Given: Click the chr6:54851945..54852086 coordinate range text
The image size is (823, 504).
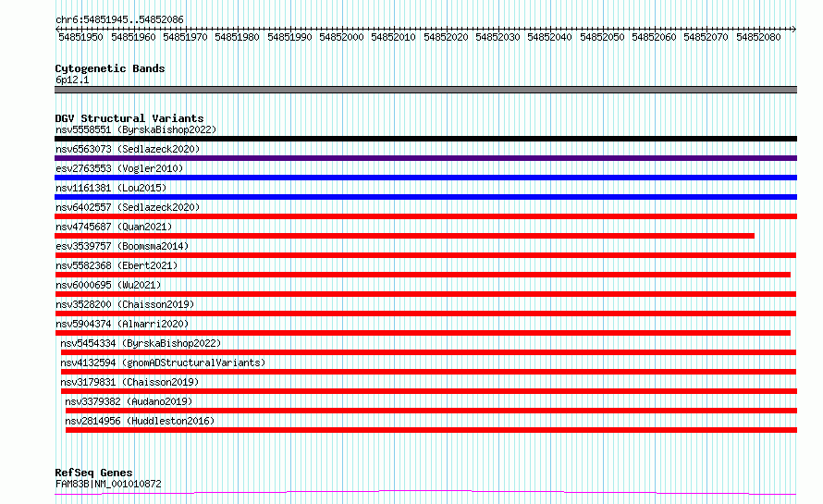Looking at the screenshot, I should tap(119, 19).
